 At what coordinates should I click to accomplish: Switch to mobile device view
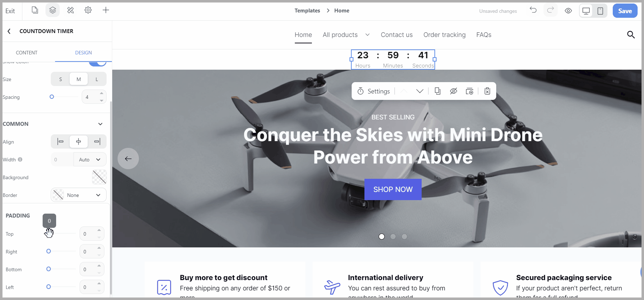click(600, 11)
